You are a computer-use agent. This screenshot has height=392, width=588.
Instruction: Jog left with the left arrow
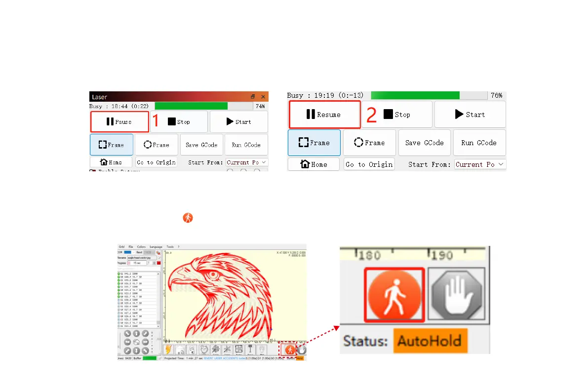point(127,342)
